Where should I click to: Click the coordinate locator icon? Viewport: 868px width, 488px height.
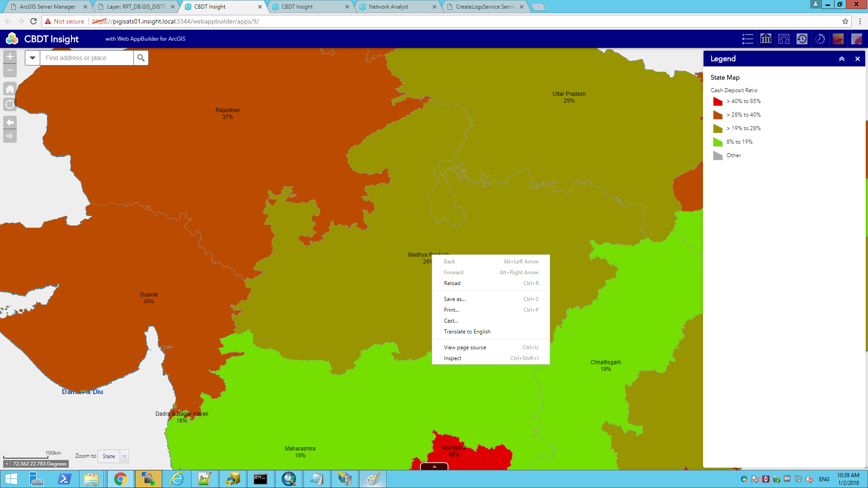7,464
